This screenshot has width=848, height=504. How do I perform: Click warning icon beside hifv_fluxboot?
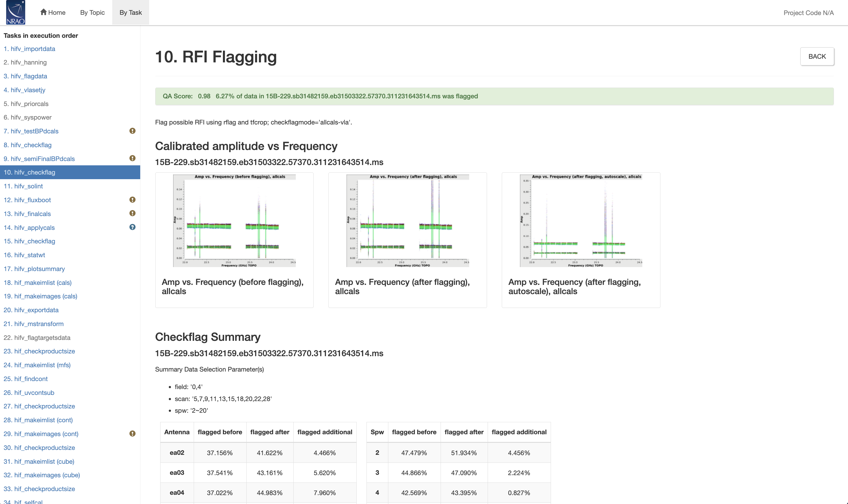(133, 200)
